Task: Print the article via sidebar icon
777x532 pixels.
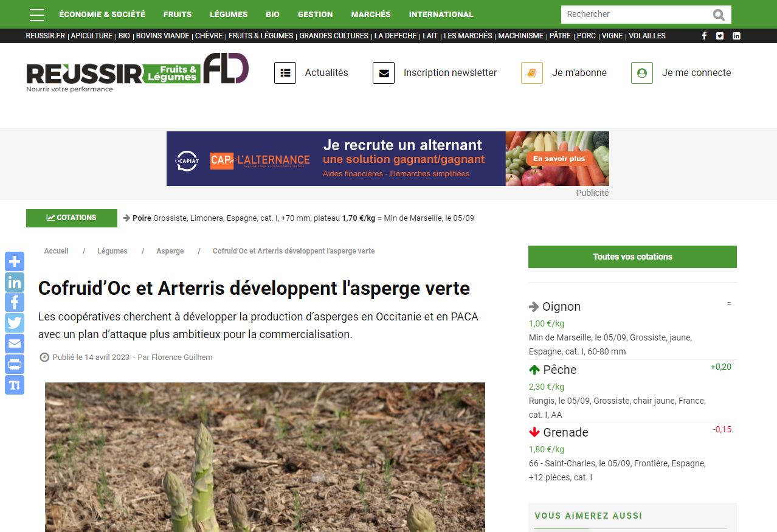Action: 15,364
